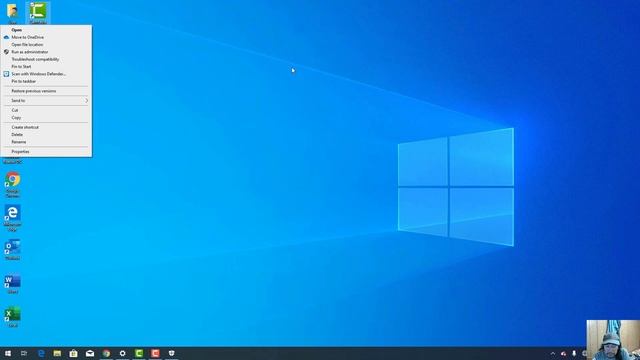Click the red tray icon beside microphone
The width and height of the screenshot is (640, 360).
pyautogui.click(x=563, y=353)
